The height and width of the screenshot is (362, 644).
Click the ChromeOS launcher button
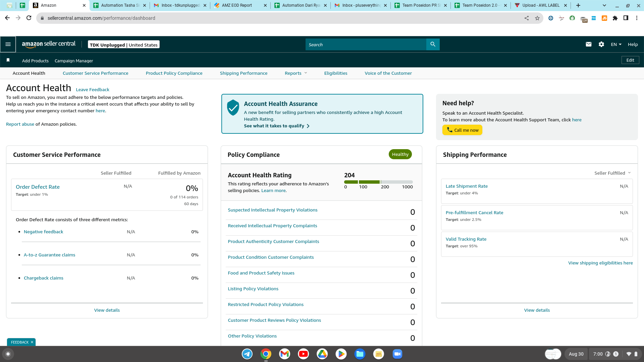click(8, 354)
